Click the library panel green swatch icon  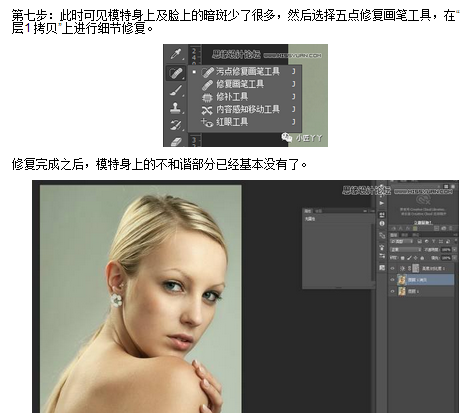(x=415, y=228)
